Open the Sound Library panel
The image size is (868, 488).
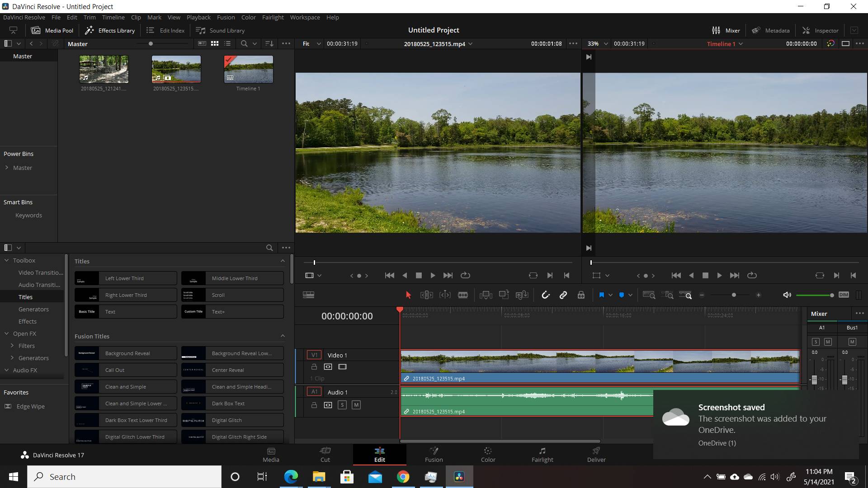tap(220, 30)
